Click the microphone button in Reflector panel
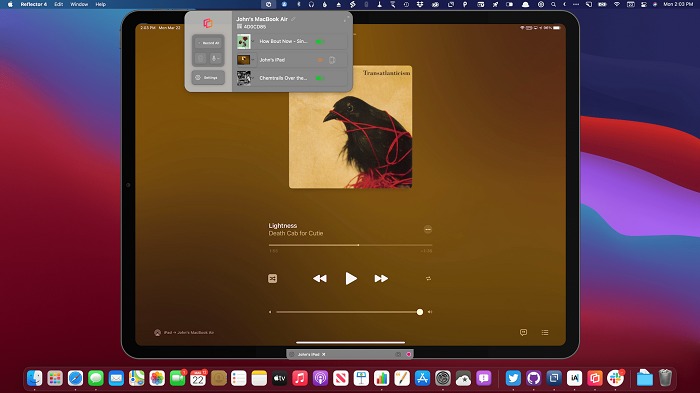Image resolution: width=700 pixels, height=393 pixels. click(215, 59)
